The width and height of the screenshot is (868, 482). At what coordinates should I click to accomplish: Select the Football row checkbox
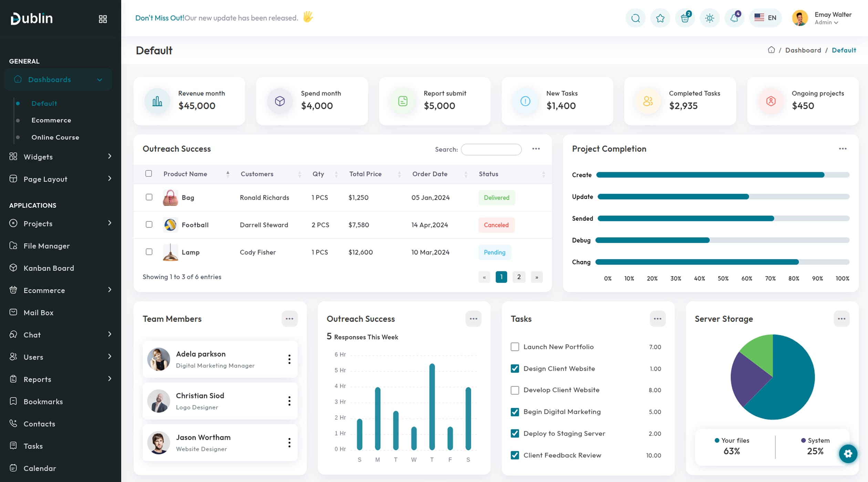coord(149,224)
